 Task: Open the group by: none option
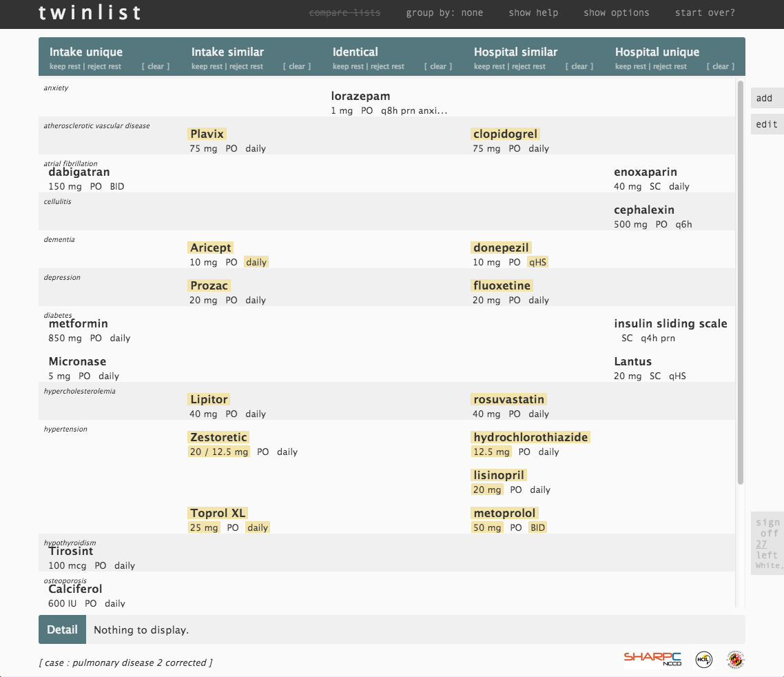[x=444, y=12]
